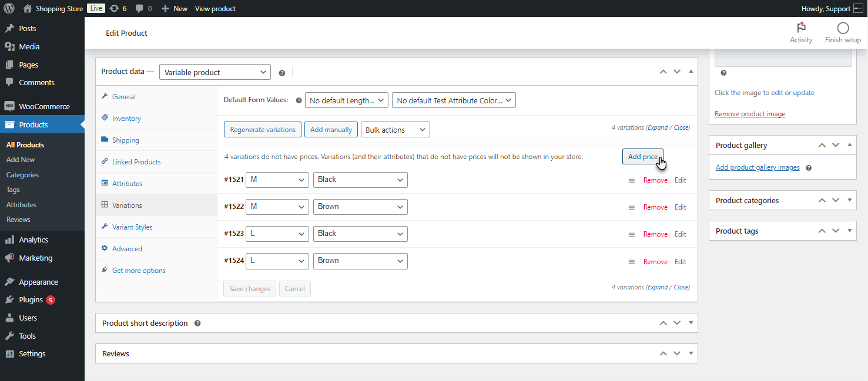Click the WordPress logo icon
Viewport: 868px width, 381px height.
pos(9,8)
